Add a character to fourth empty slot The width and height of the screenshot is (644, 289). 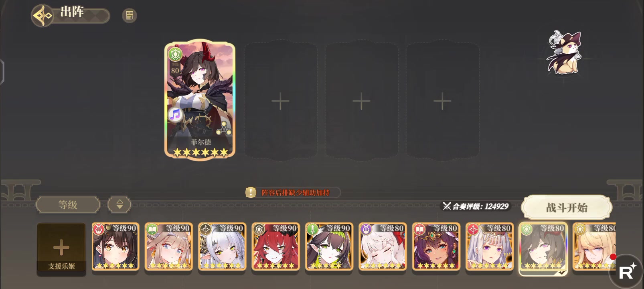coord(442,100)
